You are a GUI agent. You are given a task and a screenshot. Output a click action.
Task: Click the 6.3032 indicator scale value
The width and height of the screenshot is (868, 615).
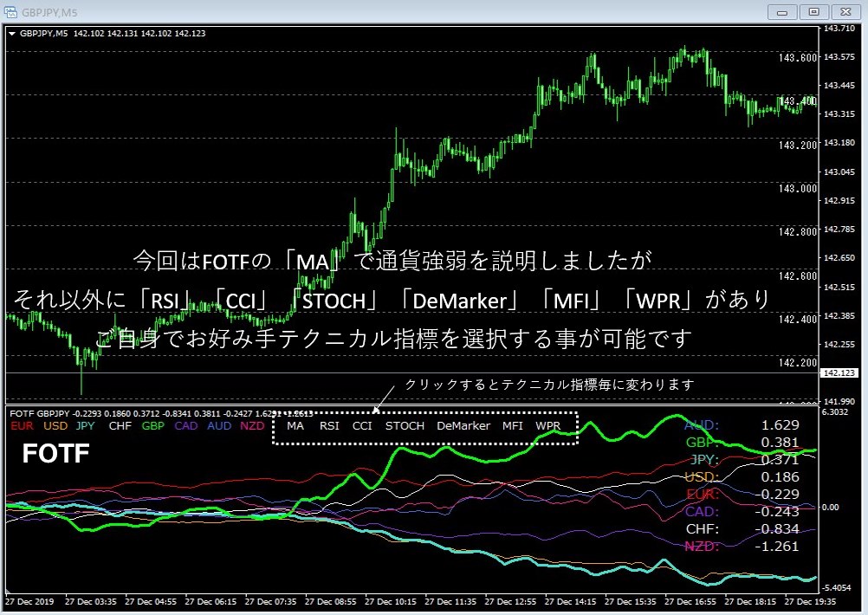click(835, 411)
